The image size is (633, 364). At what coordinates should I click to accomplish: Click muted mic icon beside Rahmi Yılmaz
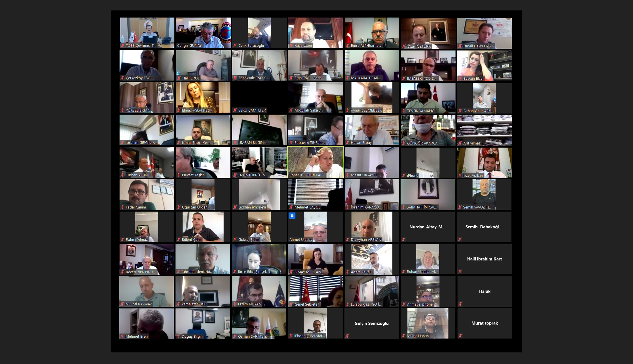(123, 240)
